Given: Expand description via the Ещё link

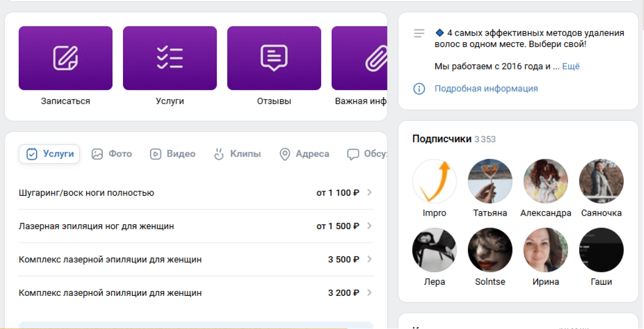Looking at the screenshot, I should tap(571, 66).
